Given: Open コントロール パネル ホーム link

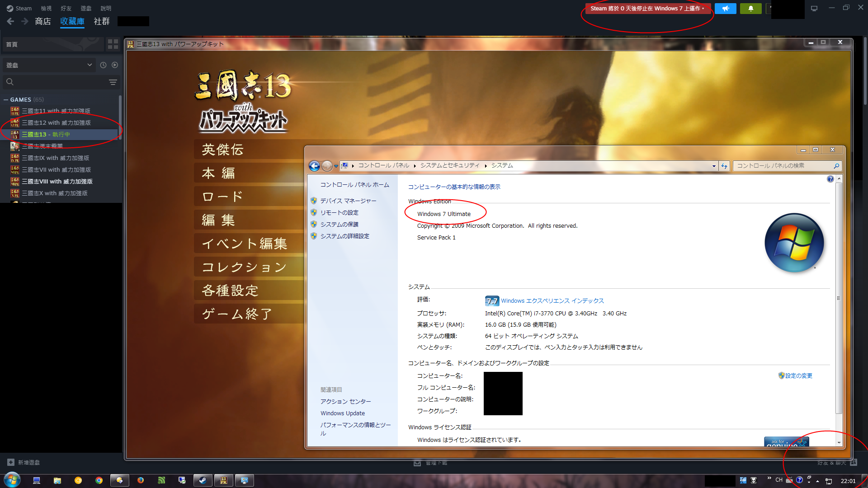Looking at the screenshot, I should point(355,184).
